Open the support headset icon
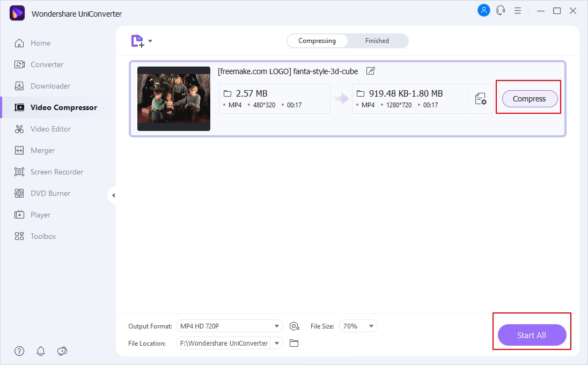 click(501, 11)
